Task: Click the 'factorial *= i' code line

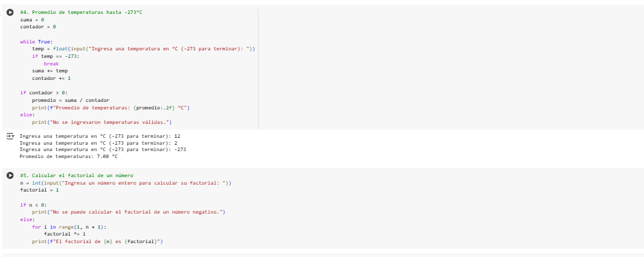Action: 64,234
